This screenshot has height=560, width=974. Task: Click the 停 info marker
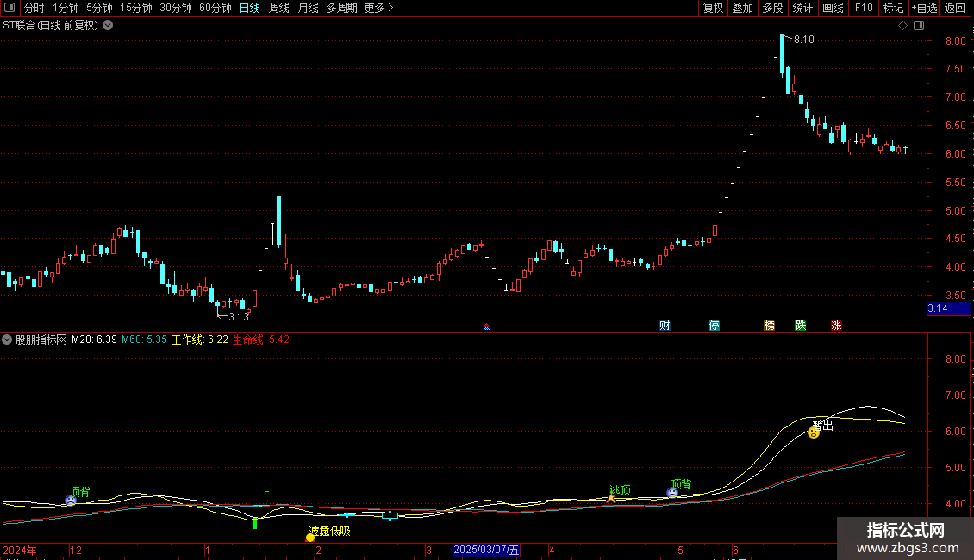(715, 326)
